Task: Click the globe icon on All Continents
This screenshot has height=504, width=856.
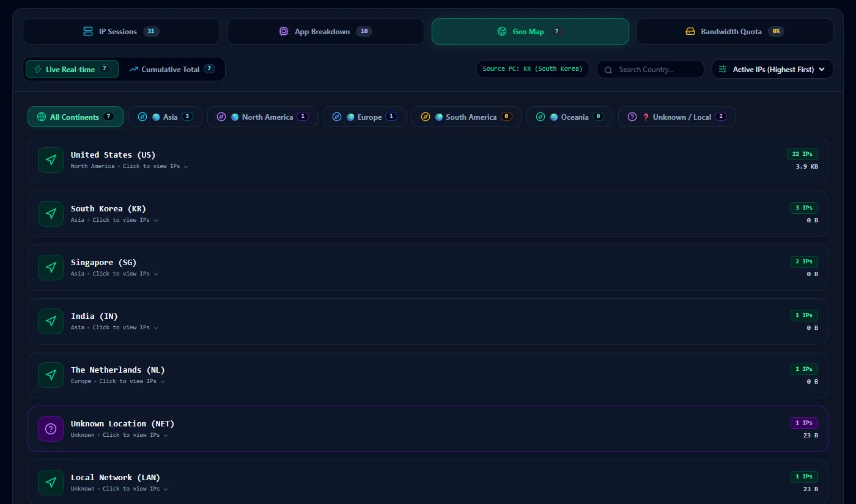Action: [42, 117]
